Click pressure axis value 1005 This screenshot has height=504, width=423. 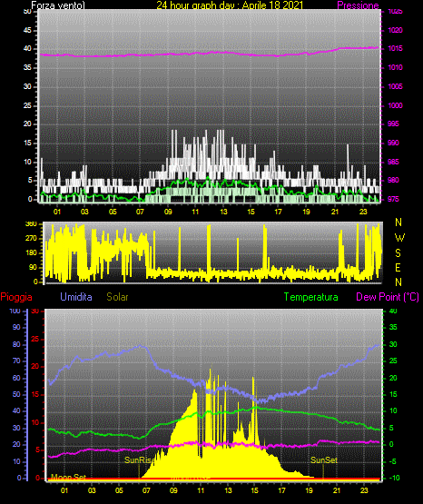395,86
